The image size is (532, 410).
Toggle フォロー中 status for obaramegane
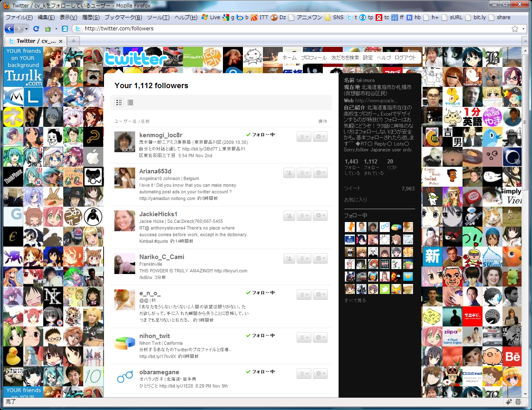pyautogui.click(x=260, y=372)
